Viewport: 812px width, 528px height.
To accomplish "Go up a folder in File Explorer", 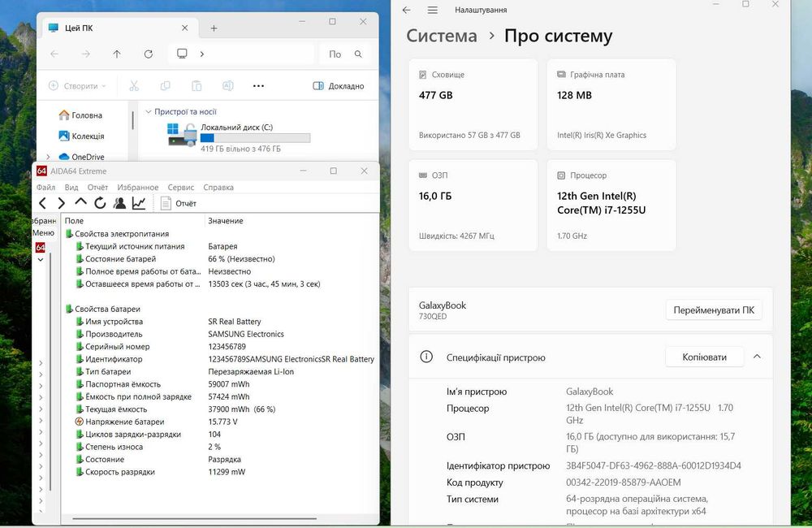I will [x=117, y=54].
